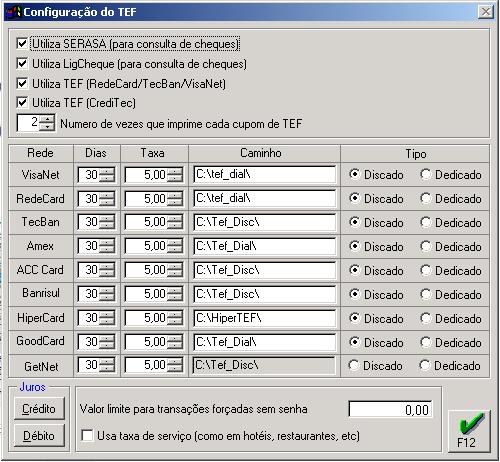500x462 pixels.
Task: Open the Crédito interest button
Action: pyautogui.click(x=39, y=409)
